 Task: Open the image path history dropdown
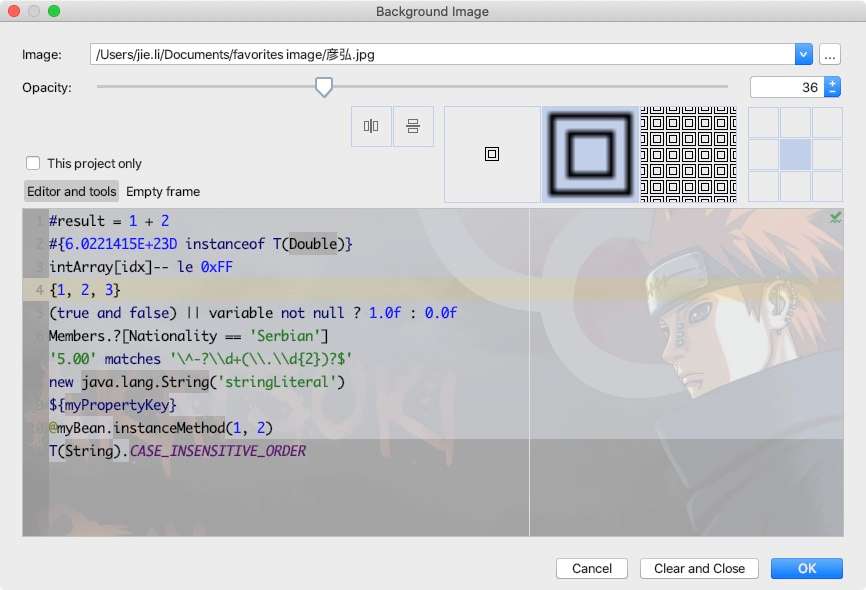[804, 55]
